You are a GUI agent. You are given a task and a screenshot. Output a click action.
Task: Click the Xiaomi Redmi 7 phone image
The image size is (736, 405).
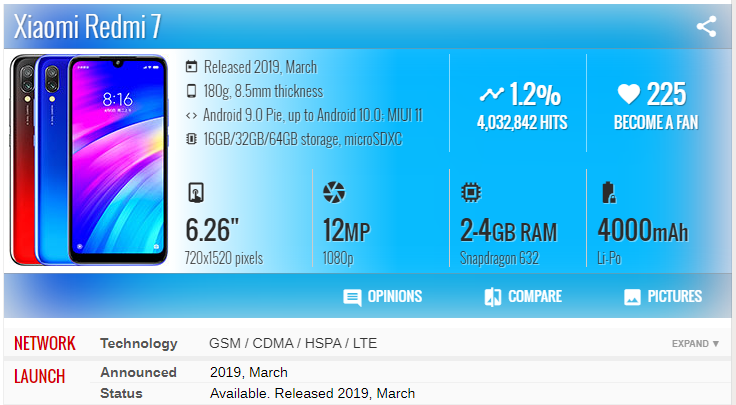(x=90, y=160)
